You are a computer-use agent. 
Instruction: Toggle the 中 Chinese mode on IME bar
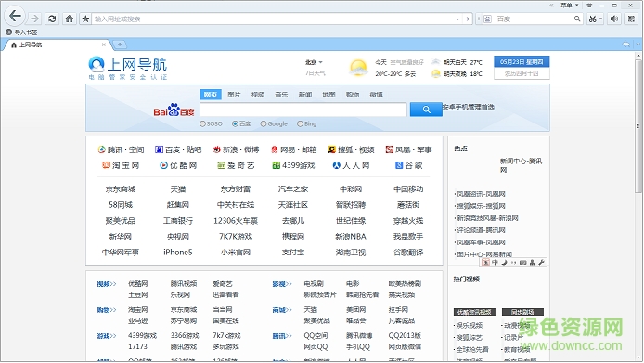495,263
